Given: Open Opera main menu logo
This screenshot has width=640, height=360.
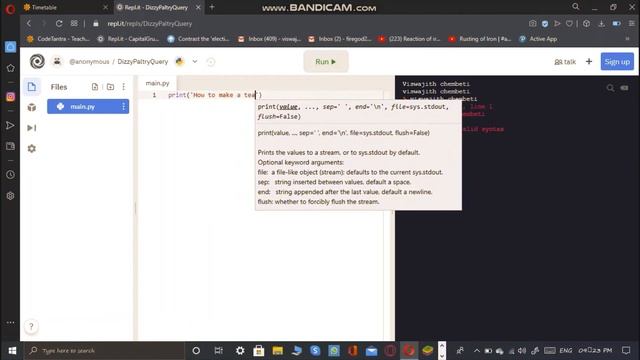Looking at the screenshot, I should 10,9.
